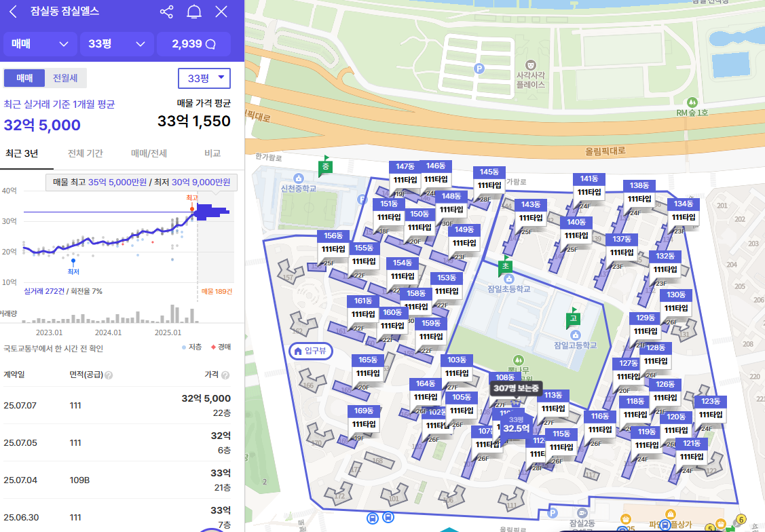Open the notification bell alert
Image resolution: width=765 pixels, height=532 pixels.
tap(194, 12)
